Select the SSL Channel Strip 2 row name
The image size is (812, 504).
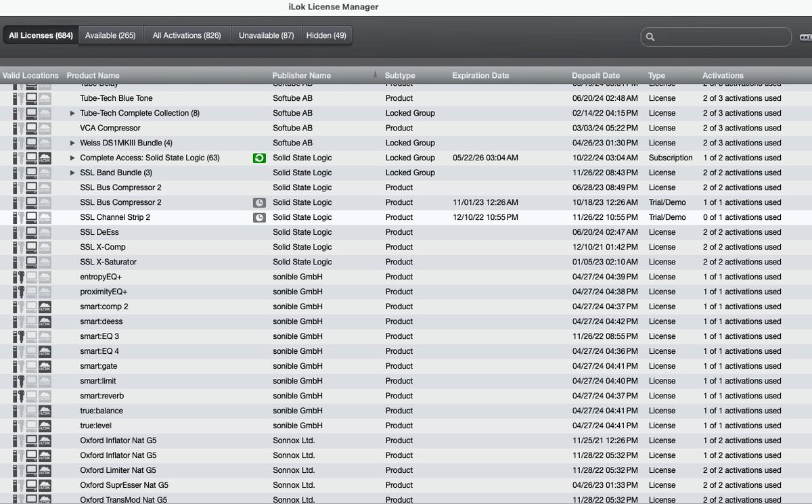pos(115,217)
